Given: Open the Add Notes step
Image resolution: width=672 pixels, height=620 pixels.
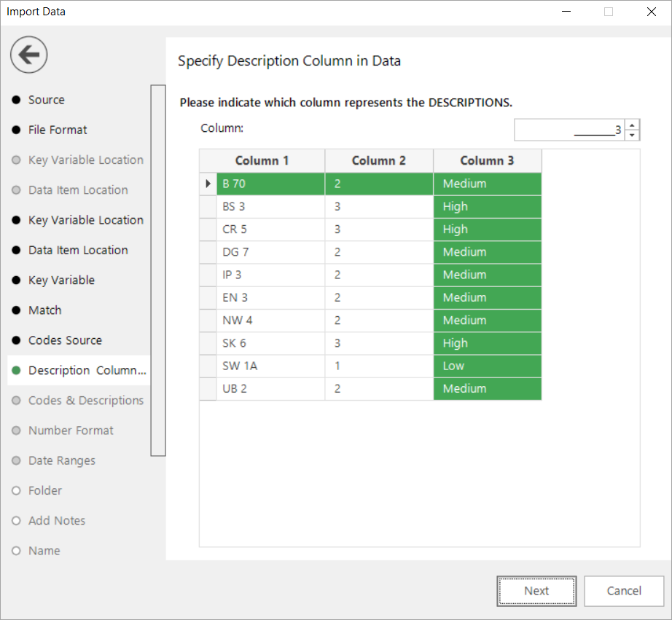Looking at the screenshot, I should [x=57, y=521].
